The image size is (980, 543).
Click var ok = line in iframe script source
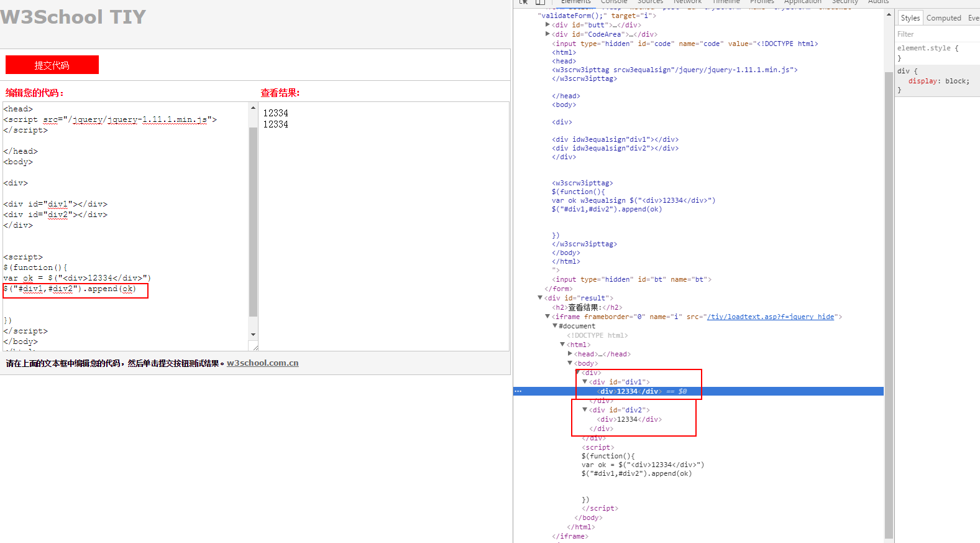click(x=643, y=465)
